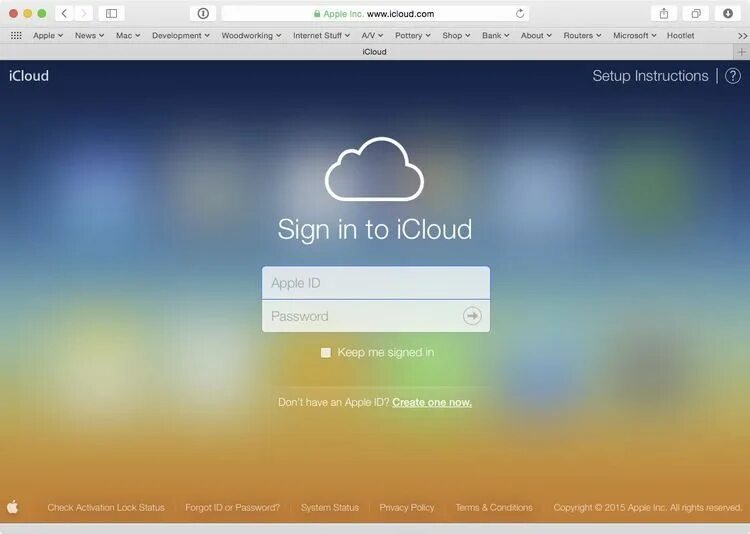Focus the Apple ID field
The image size is (750, 534).
tap(375, 283)
